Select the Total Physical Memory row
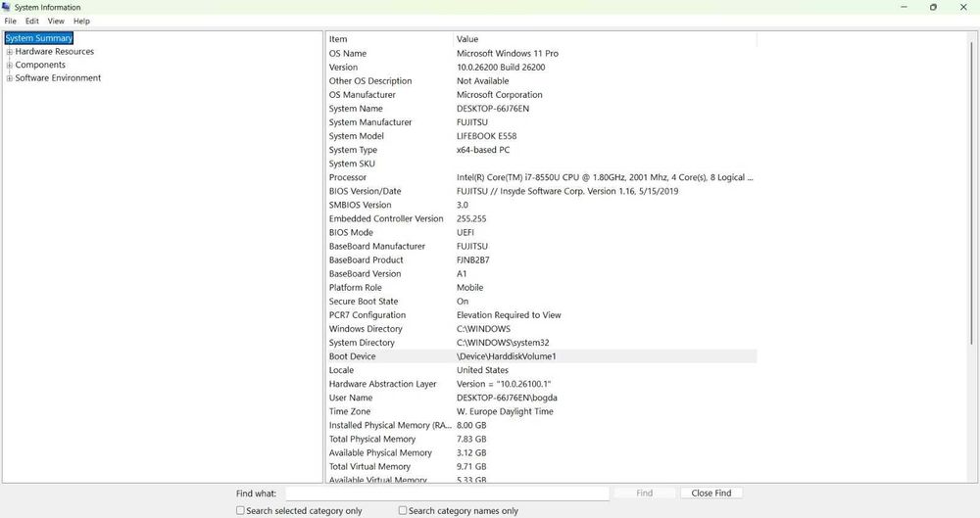Viewport: 980px width, 518px height. click(x=541, y=438)
